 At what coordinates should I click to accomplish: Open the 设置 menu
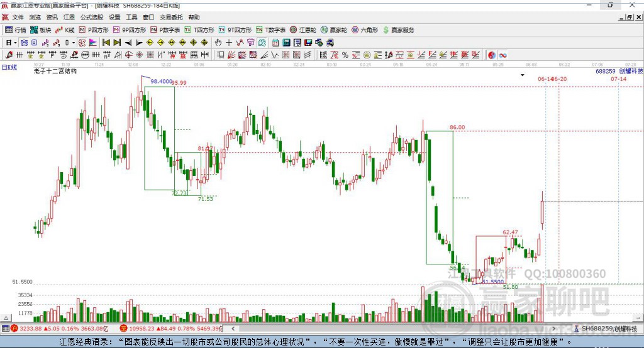[114, 17]
